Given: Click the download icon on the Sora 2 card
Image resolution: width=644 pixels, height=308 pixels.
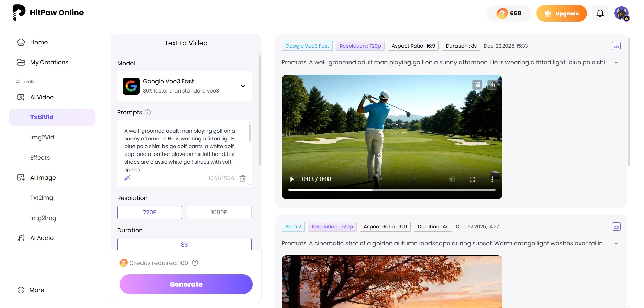Looking at the screenshot, I should click(x=616, y=226).
